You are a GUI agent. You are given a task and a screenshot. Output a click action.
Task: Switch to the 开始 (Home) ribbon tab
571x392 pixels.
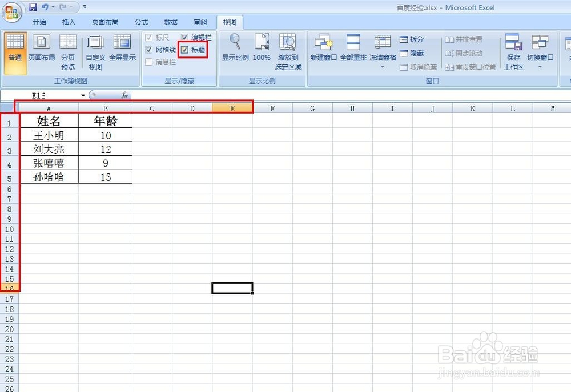(x=39, y=22)
